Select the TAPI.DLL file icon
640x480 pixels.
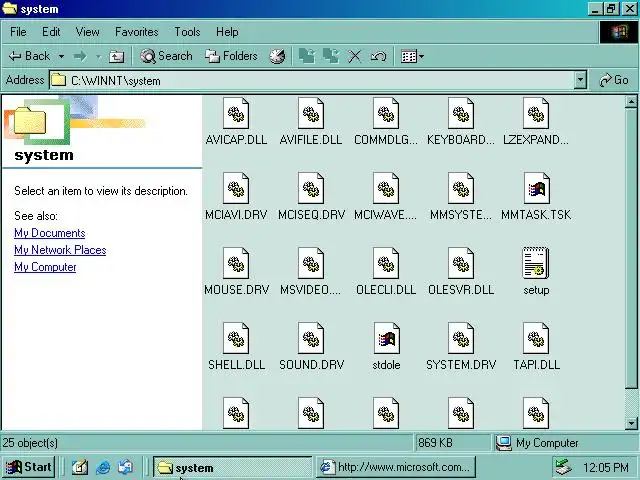tap(536, 338)
